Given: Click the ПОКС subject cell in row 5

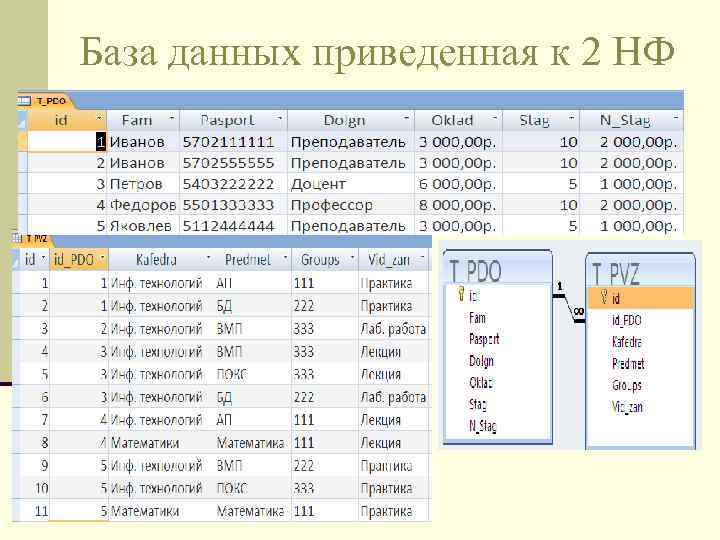Looking at the screenshot, I should pyautogui.click(x=253, y=375).
